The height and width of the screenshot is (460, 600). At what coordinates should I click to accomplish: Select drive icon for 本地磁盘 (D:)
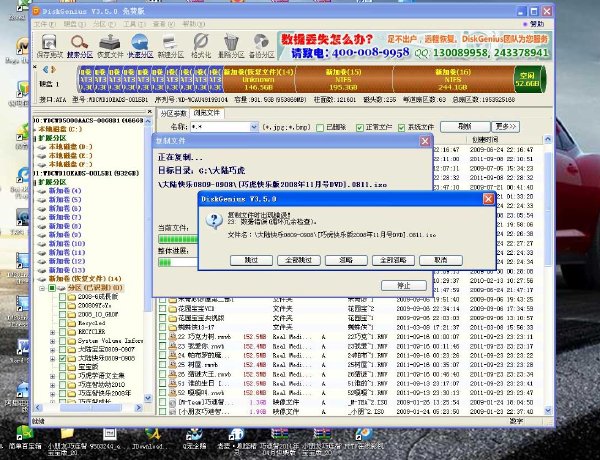[42, 147]
